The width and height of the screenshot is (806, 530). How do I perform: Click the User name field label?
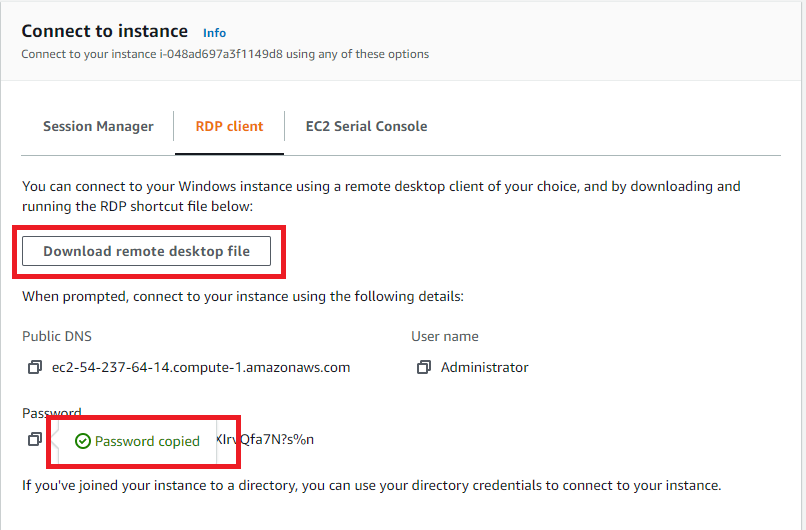pyautogui.click(x=445, y=336)
